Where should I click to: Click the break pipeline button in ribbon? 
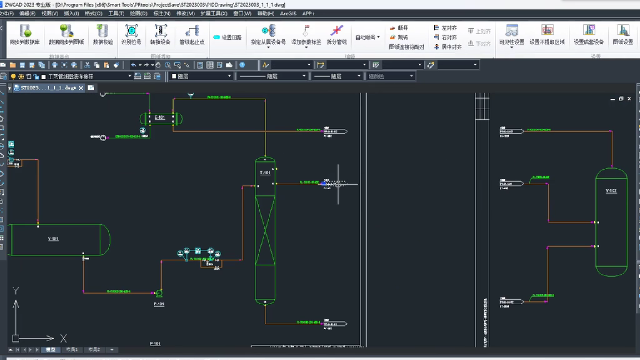coord(399,28)
